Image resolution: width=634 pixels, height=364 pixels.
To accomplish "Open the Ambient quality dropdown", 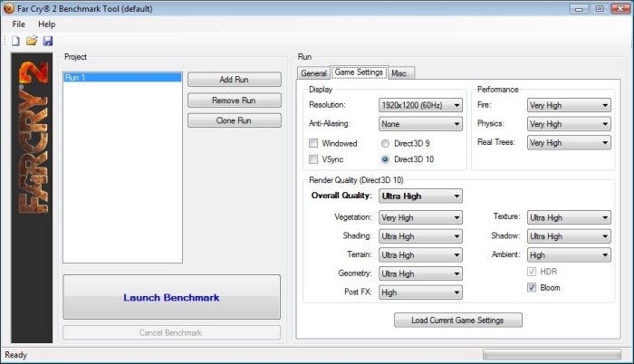I will pos(569,254).
